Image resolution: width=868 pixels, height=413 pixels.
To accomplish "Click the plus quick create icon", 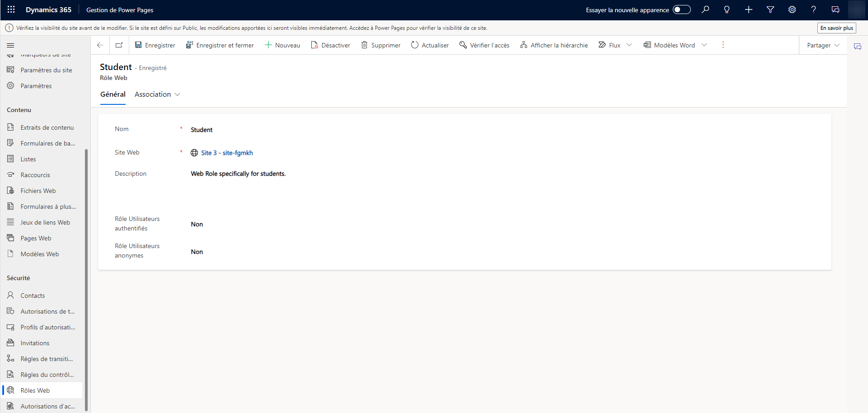I will click(749, 9).
